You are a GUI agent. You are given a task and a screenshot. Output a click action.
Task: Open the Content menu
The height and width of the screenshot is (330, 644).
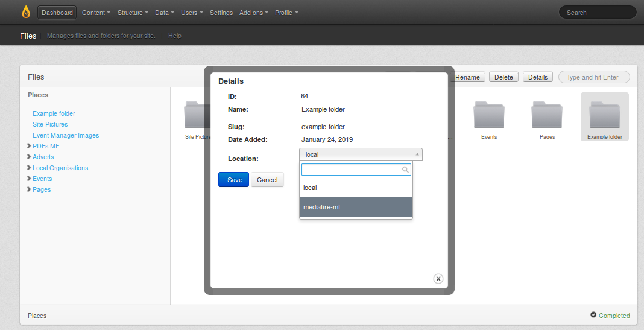pos(96,13)
